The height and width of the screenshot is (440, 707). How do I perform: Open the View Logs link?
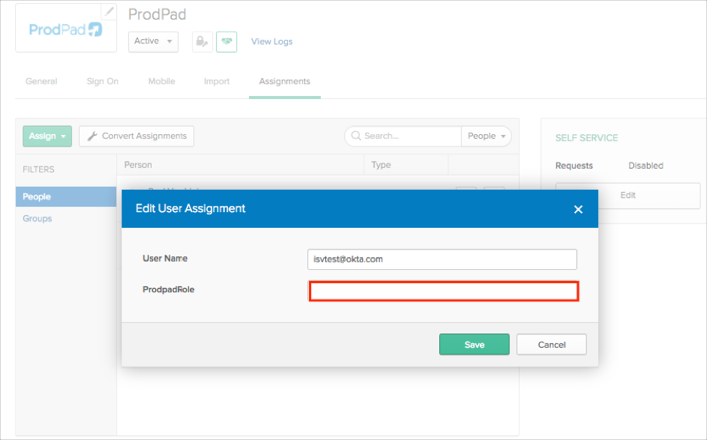tap(272, 42)
